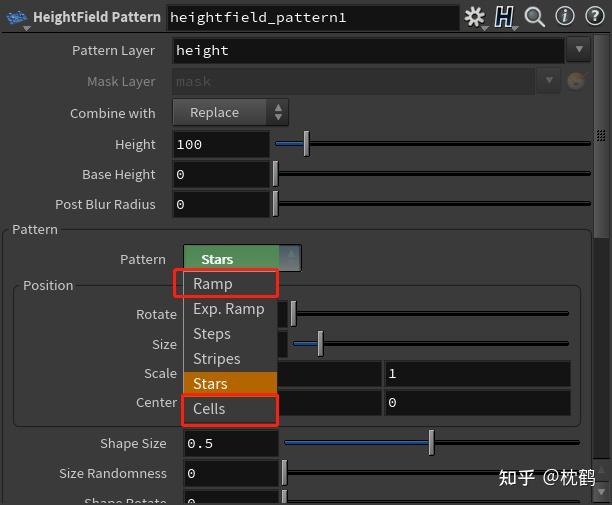
Task: Open the help question mark icon
Action: 594,17
